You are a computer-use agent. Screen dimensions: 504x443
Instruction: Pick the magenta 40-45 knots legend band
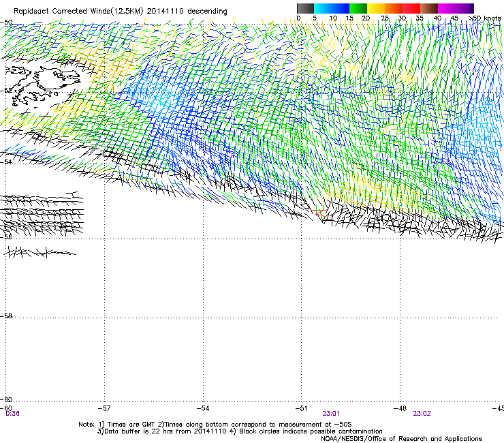(447, 8)
